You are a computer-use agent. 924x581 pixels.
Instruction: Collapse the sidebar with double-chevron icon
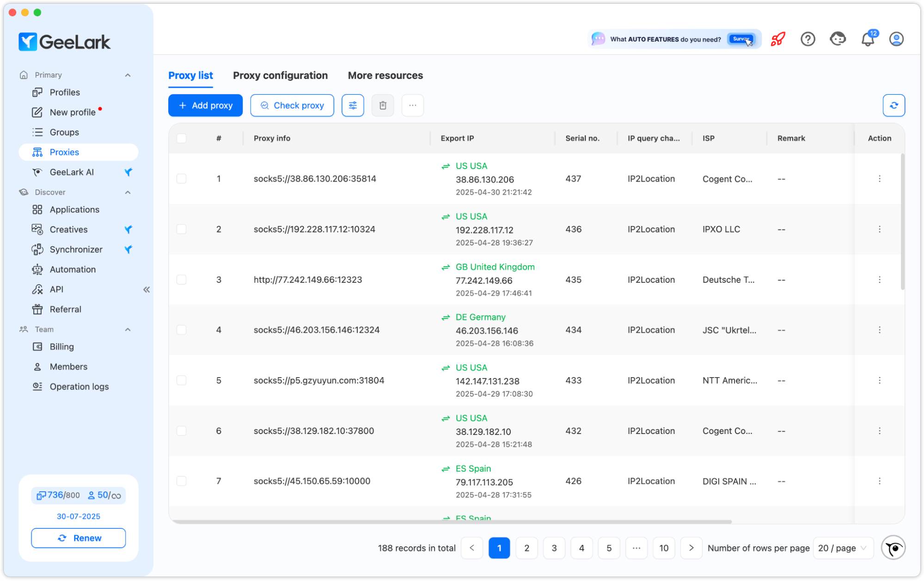[147, 289]
